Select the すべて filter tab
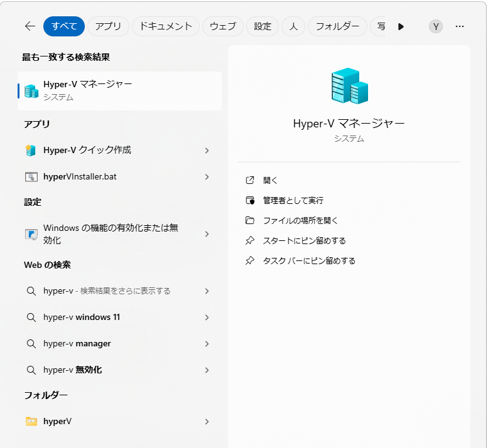This screenshot has width=488, height=448. pyautogui.click(x=64, y=26)
